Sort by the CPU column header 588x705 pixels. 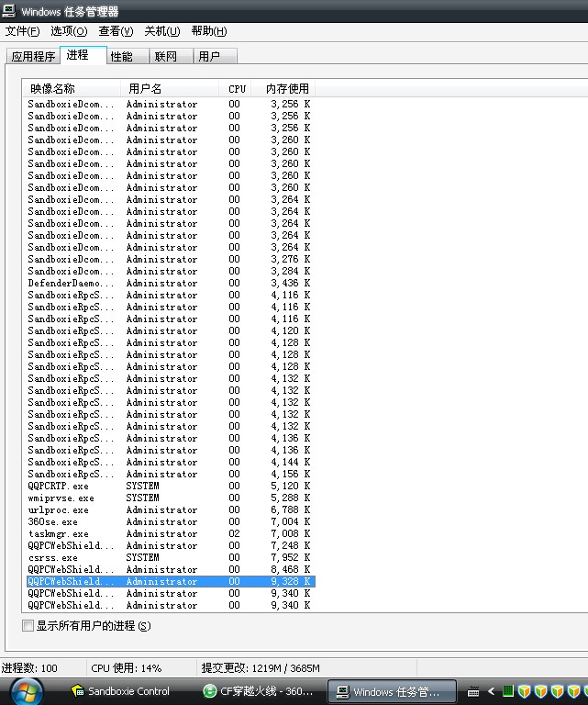[235, 88]
